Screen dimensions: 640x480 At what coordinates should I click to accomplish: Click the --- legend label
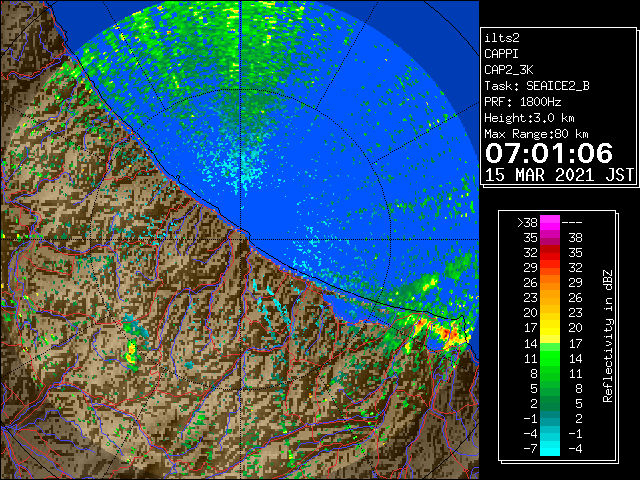coord(572,223)
